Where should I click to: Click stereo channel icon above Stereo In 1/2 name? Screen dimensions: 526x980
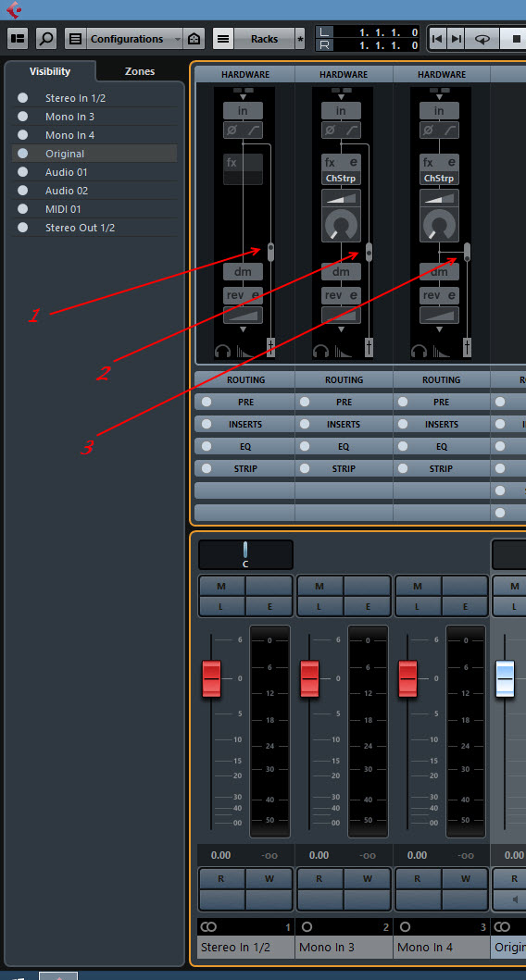click(208, 927)
